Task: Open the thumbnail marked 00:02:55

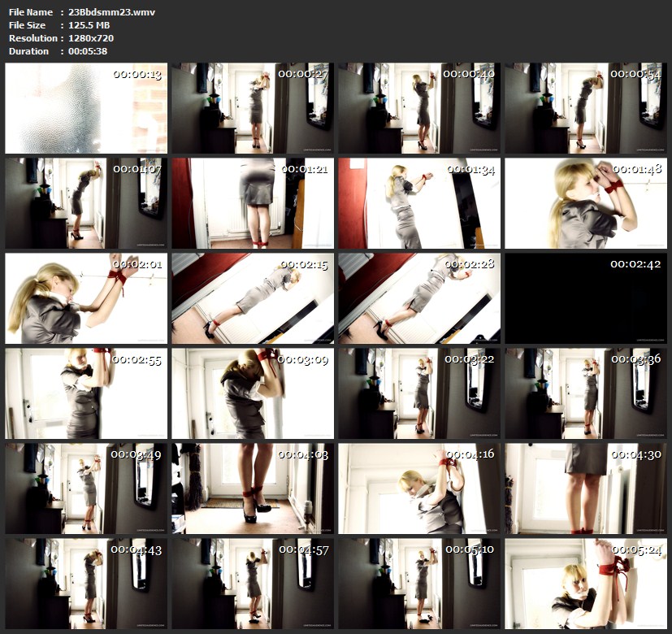Action: [x=86, y=393]
